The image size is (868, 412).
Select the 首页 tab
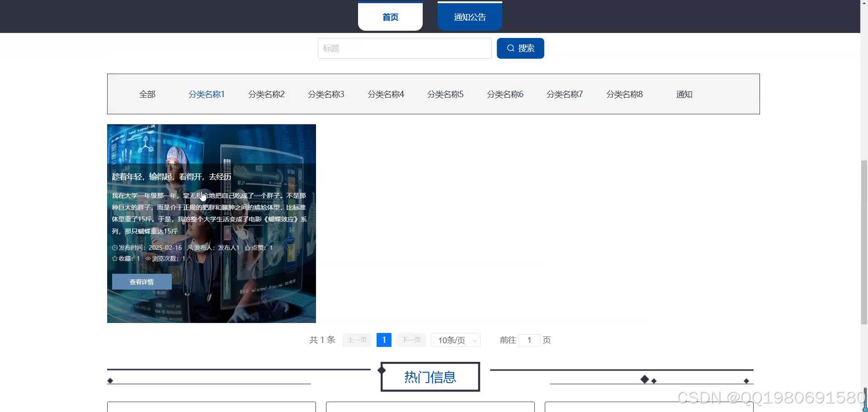tap(390, 17)
